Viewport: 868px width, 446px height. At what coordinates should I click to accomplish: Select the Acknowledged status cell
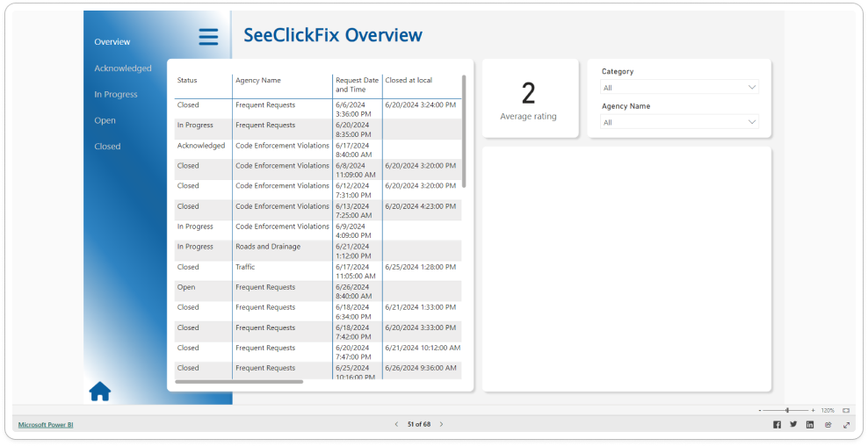(201, 146)
